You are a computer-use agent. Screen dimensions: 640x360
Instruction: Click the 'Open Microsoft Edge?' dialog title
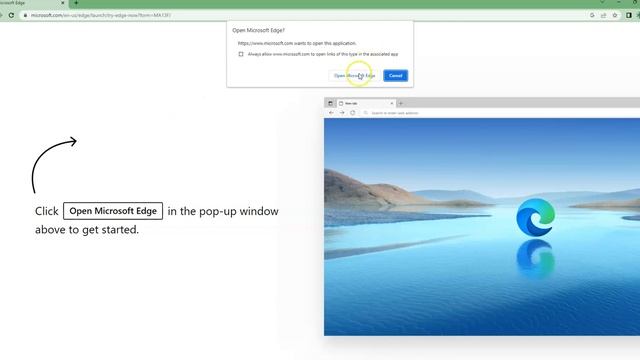(x=258, y=30)
